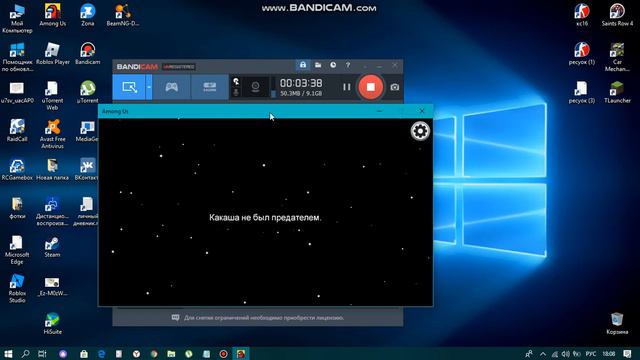Click the Bandicam lock icon
The height and width of the screenshot is (360, 640).
(x=303, y=65)
